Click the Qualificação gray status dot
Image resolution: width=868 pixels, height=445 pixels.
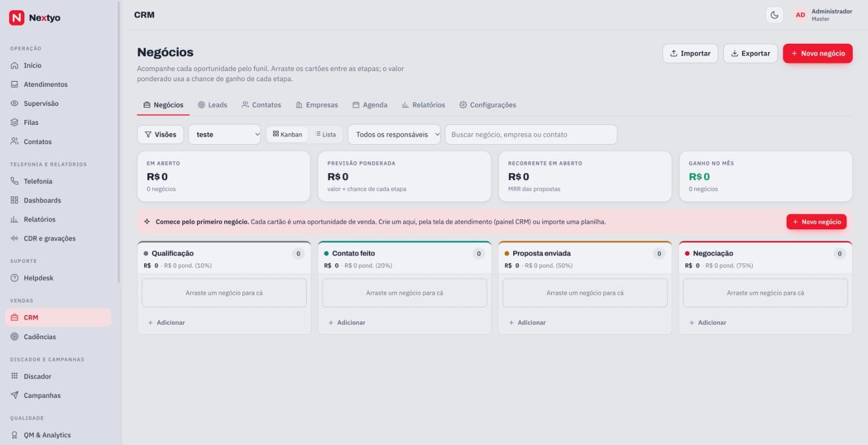(x=146, y=254)
